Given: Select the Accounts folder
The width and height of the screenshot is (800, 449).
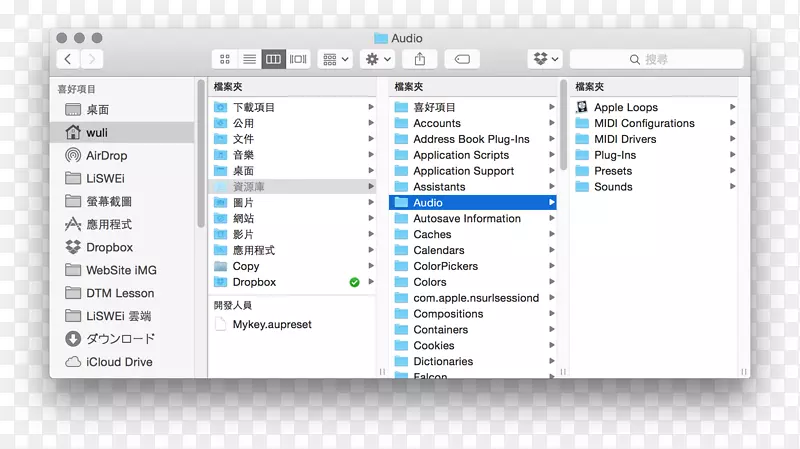Looking at the screenshot, I should tap(472, 123).
